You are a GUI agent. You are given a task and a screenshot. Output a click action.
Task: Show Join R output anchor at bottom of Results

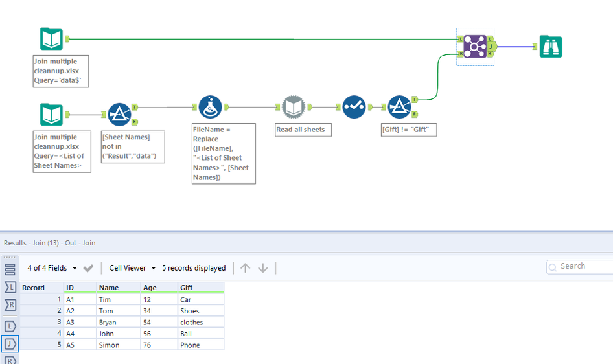[x=10, y=359]
